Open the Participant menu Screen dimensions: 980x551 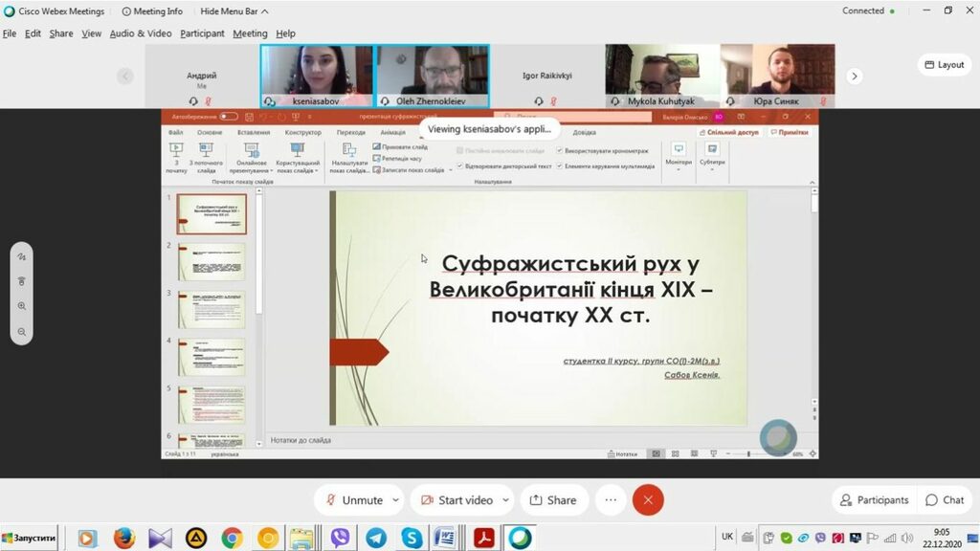[202, 33]
